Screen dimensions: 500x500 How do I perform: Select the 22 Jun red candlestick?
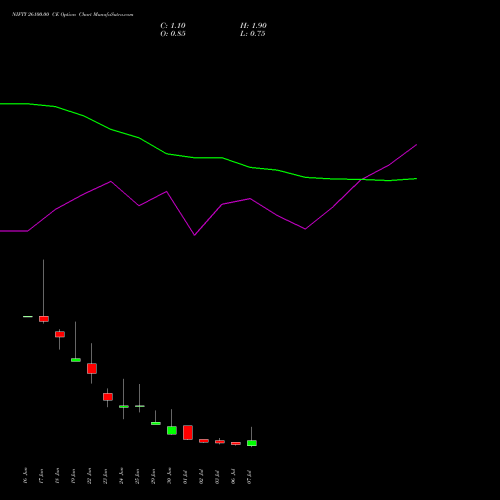point(92,368)
